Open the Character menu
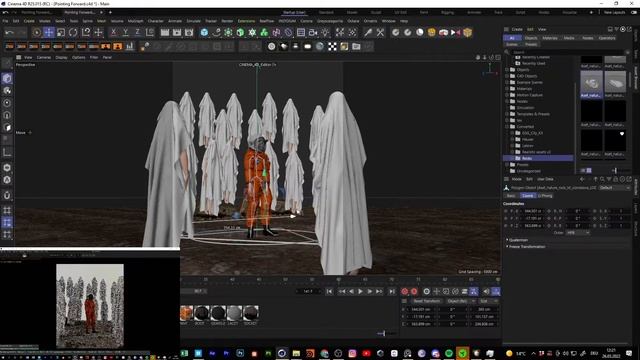This screenshot has width=640, height=360. [155, 21]
